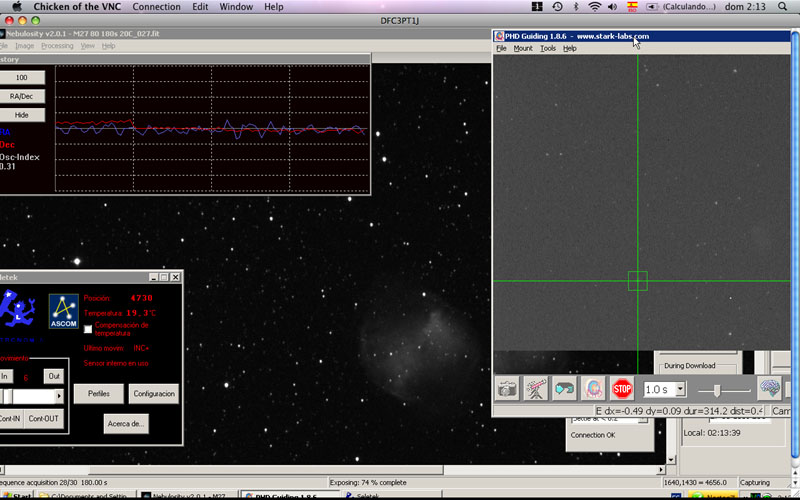Toggle the Compensacion de temperatura checkbox

point(88,328)
